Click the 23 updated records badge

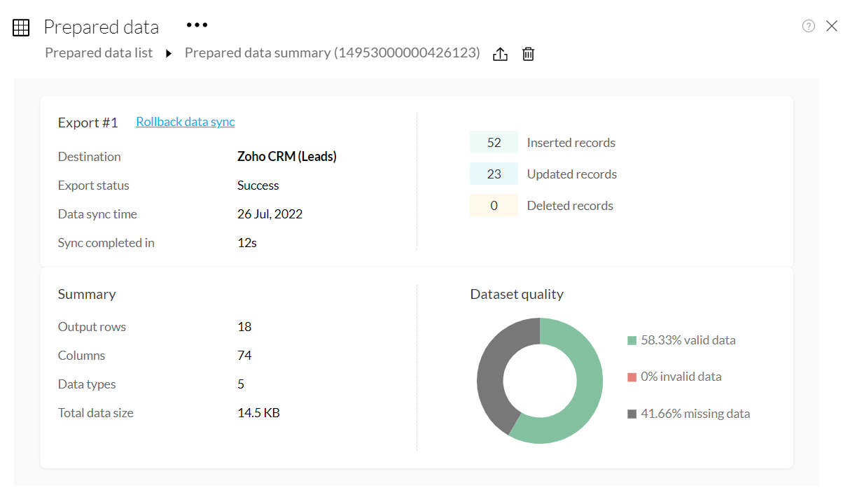click(x=494, y=174)
